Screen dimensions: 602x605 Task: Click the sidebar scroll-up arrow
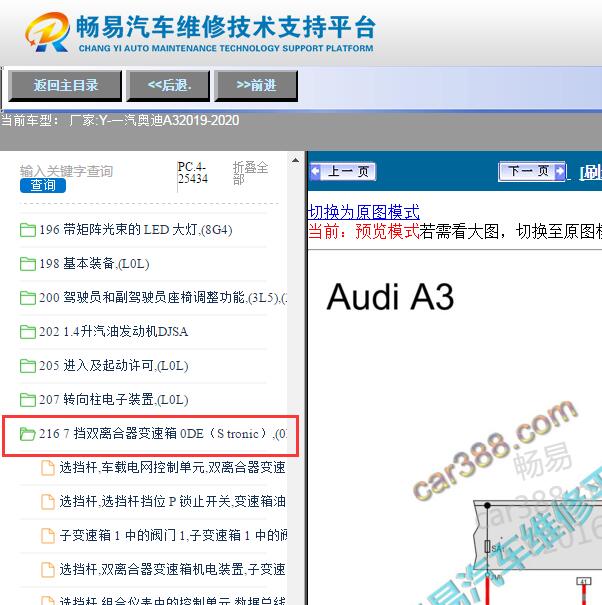point(296,160)
